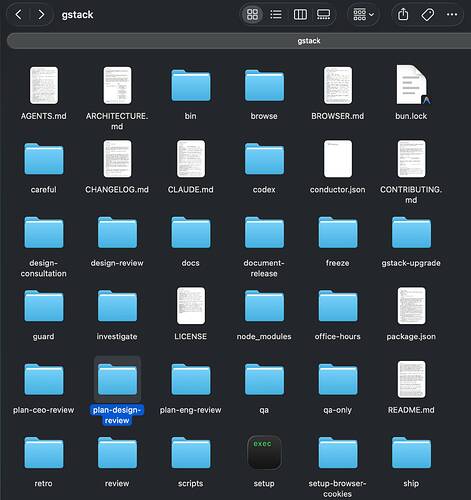Select the node_modules folder icon
Viewport: 471px width, 500px height.
click(264, 306)
